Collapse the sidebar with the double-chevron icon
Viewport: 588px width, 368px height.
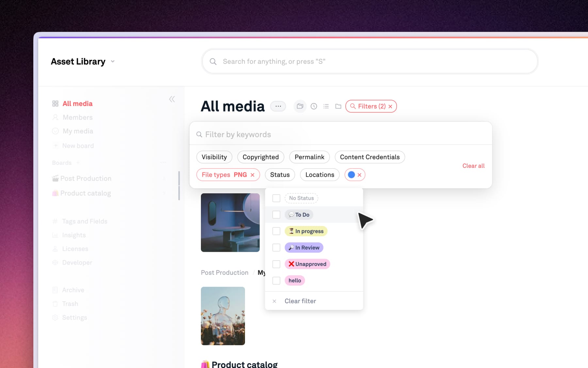(x=172, y=99)
